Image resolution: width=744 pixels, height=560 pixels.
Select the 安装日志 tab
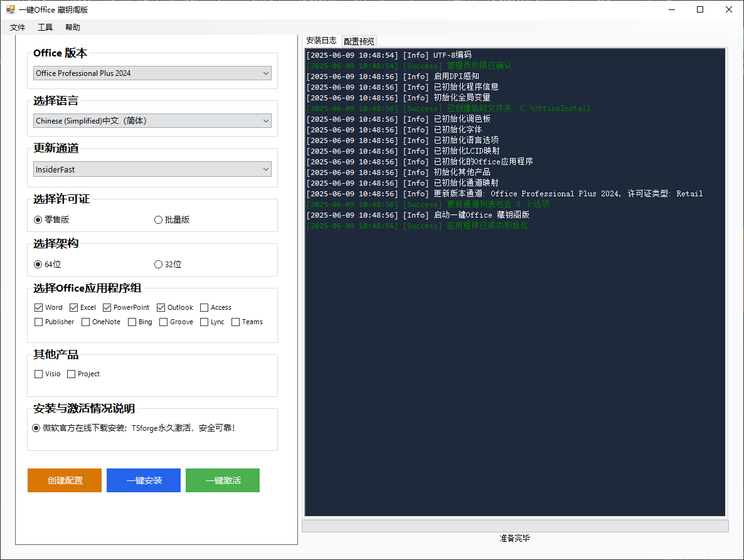(x=321, y=41)
